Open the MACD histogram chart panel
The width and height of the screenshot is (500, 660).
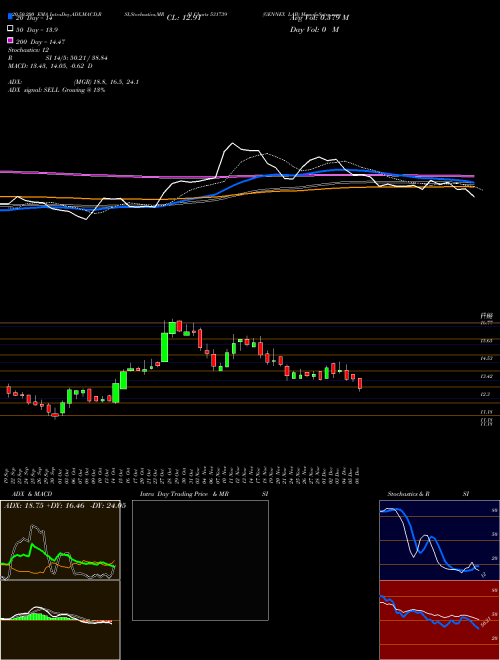pos(60,620)
